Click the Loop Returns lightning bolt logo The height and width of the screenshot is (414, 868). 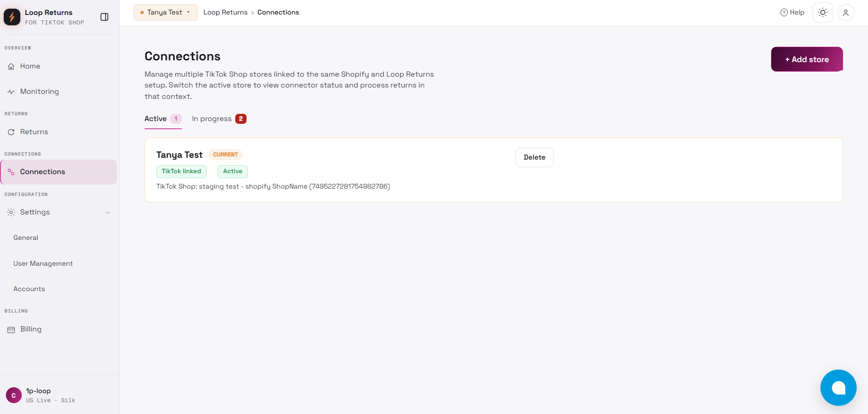(12, 17)
